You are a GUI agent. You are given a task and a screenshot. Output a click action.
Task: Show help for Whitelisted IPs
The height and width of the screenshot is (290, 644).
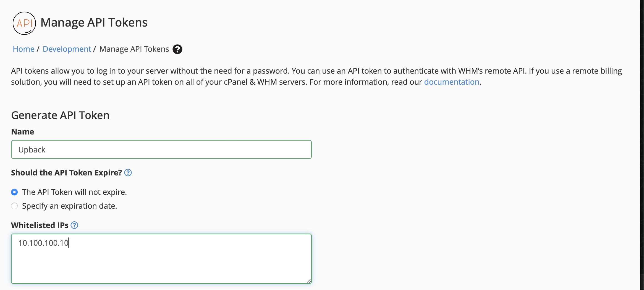coord(74,225)
